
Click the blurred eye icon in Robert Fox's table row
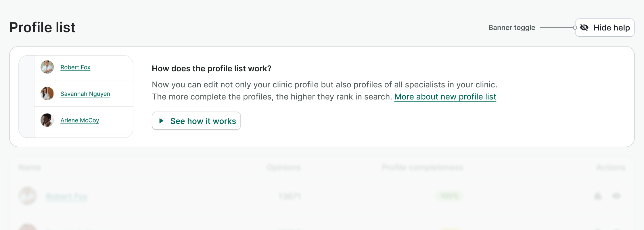click(x=616, y=196)
